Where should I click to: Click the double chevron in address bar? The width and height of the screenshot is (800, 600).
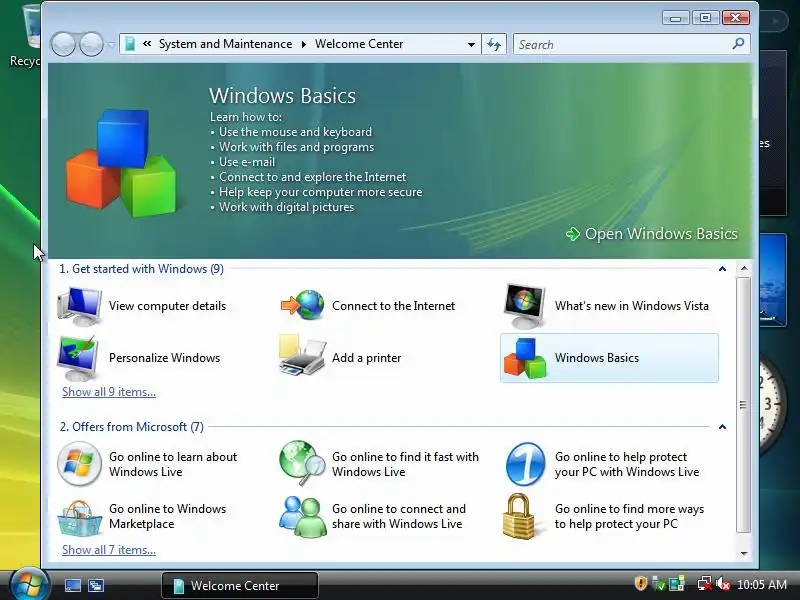tap(147, 44)
